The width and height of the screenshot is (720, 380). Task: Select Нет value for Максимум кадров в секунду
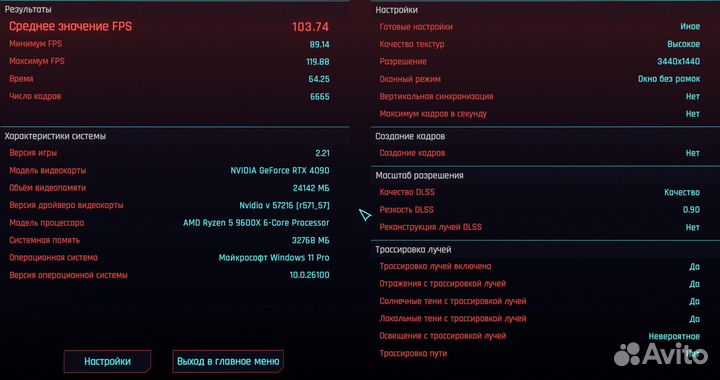[693, 114]
